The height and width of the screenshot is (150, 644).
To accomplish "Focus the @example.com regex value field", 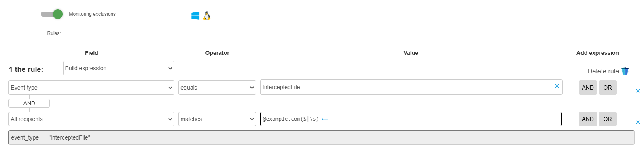I will [x=411, y=119].
